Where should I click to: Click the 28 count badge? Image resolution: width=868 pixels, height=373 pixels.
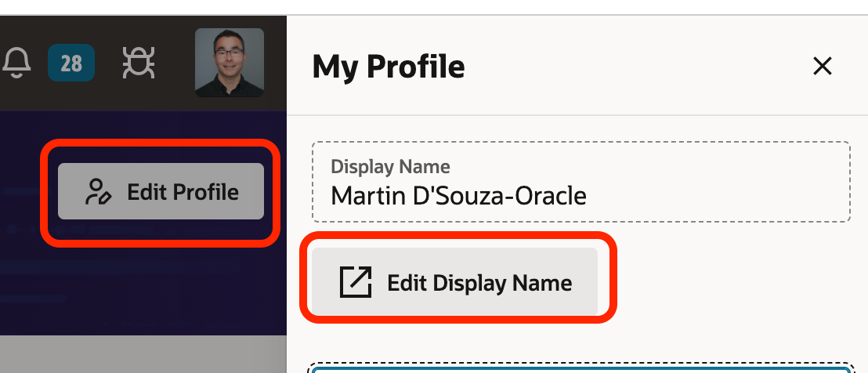tap(71, 63)
